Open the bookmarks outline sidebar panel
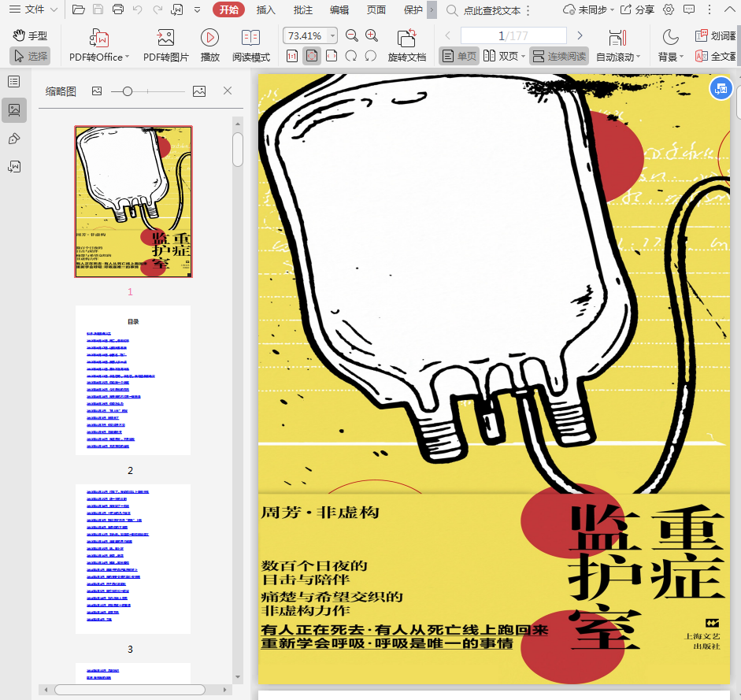The height and width of the screenshot is (700, 741). coord(14,82)
